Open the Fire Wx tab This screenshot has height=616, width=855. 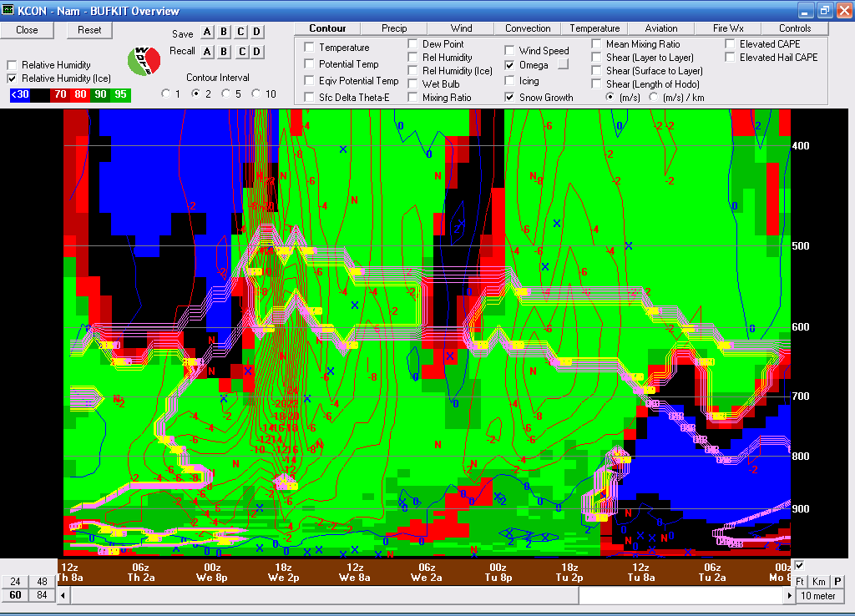(728, 28)
